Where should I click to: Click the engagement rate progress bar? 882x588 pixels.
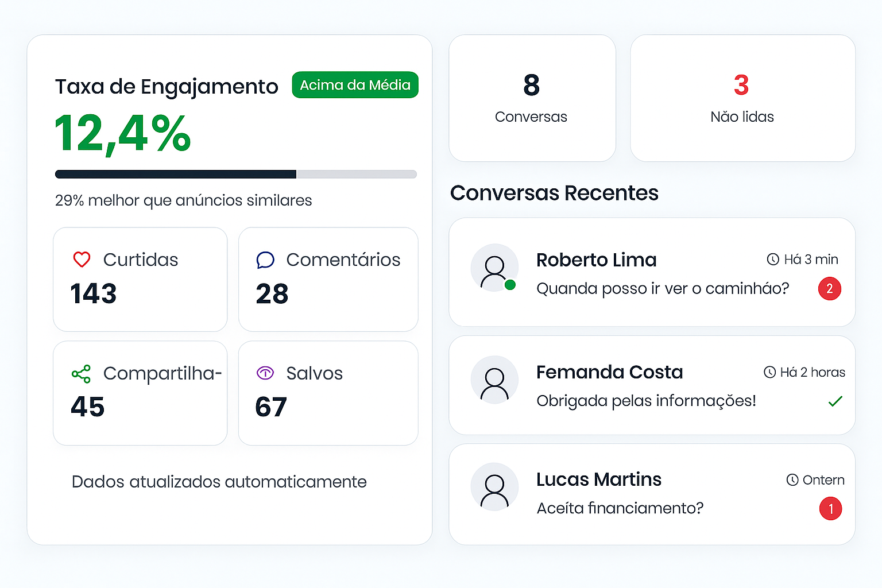click(x=235, y=174)
